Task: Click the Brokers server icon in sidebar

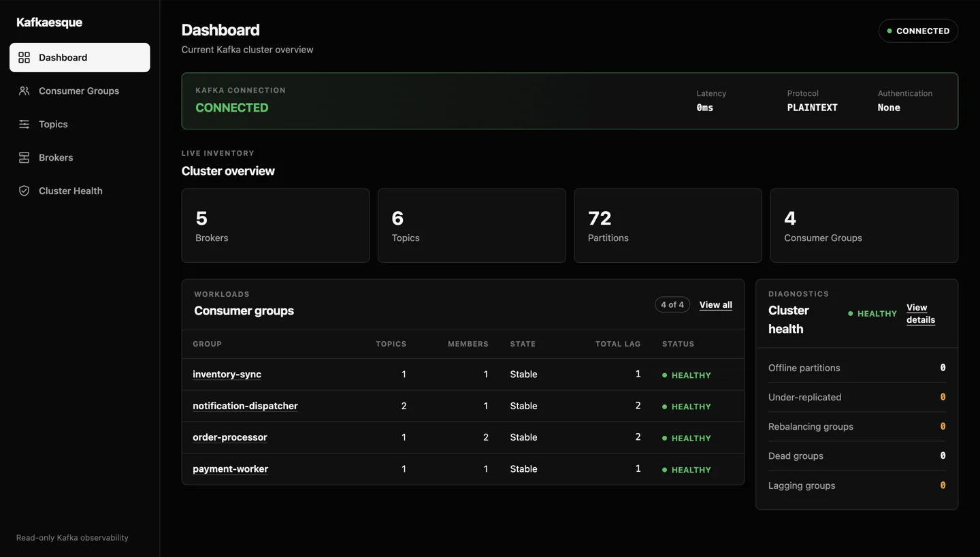Action: point(24,157)
